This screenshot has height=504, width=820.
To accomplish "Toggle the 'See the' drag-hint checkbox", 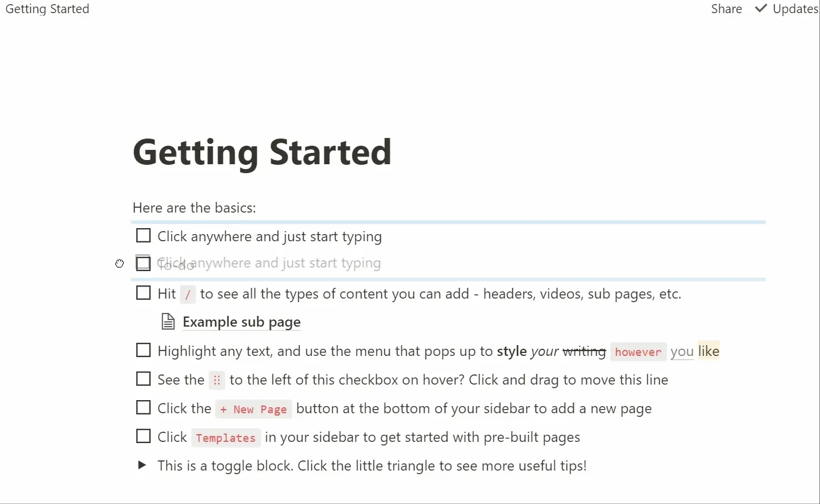I will [x=143, y=379].
